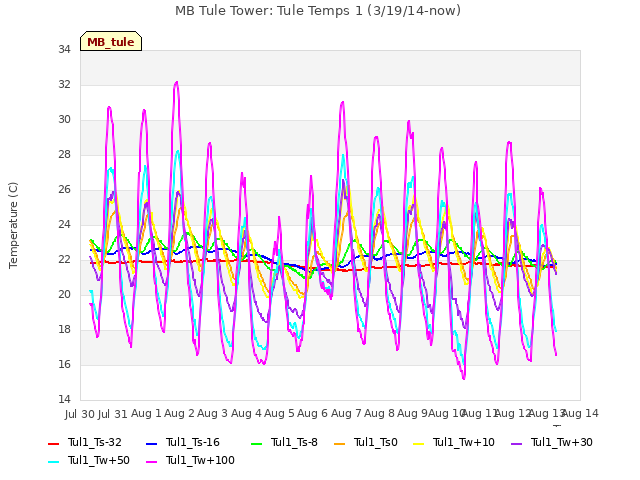The image size is (640, 480).
Task: Click the Jul 31 date label
Action: 113,414
